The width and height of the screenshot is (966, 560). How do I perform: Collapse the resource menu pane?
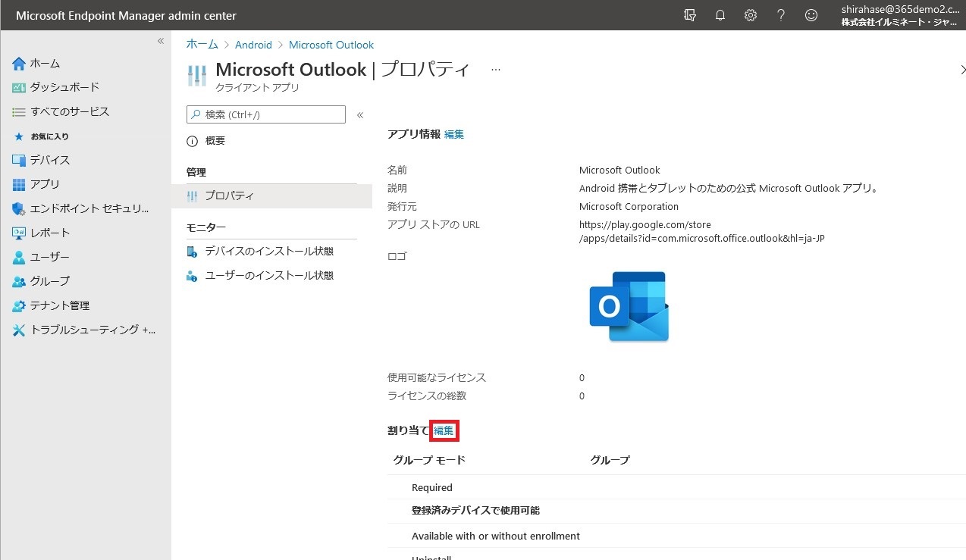click(360, 115)
